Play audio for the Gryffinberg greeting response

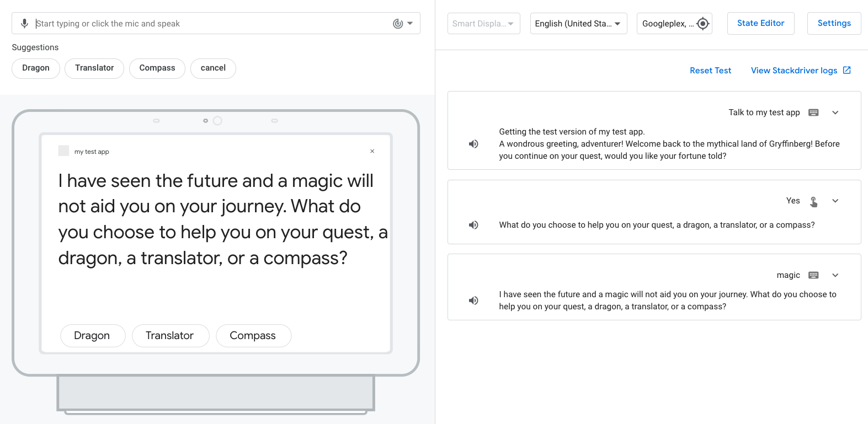click(473, 144)
